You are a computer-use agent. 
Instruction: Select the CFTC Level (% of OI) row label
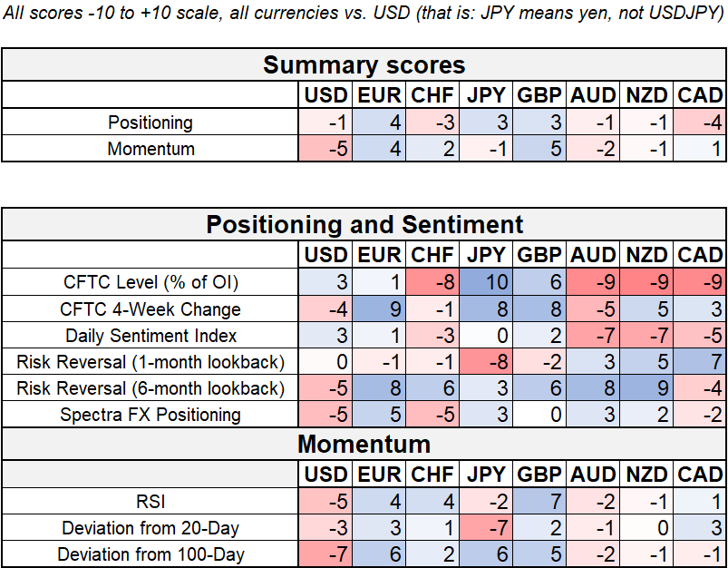(x=150, y=282)
